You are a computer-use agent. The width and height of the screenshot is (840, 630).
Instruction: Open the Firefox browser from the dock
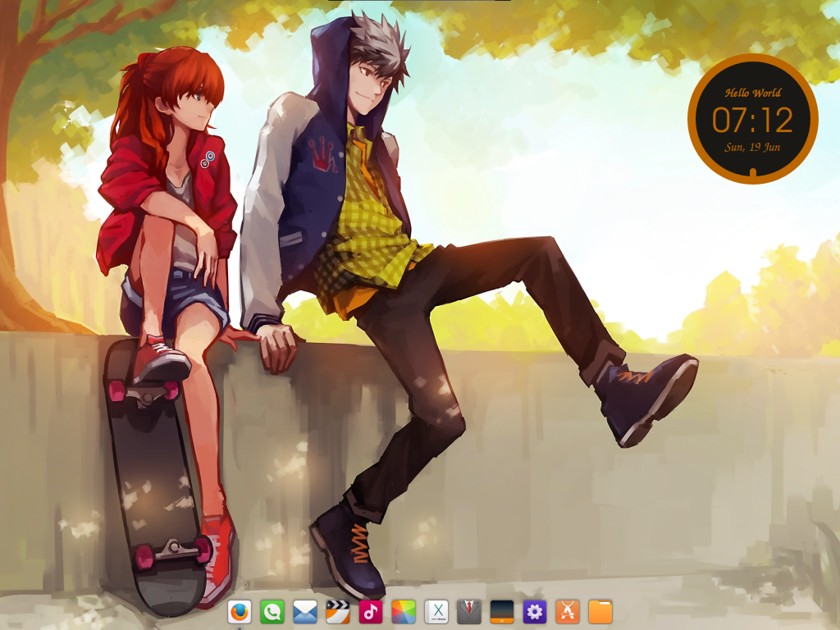point(240,612)
